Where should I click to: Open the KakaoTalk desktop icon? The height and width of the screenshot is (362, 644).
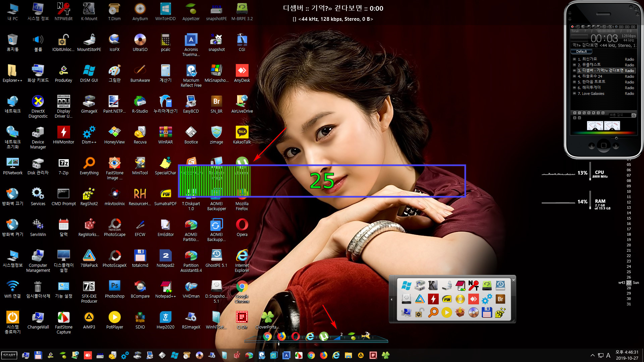[x=242, y=135]
